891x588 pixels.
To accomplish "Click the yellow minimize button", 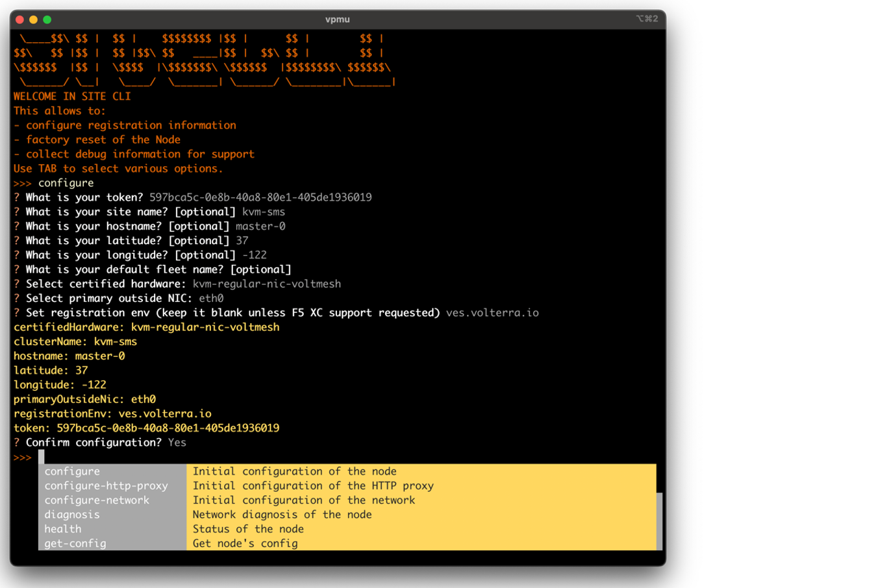I will coord(32,19).
